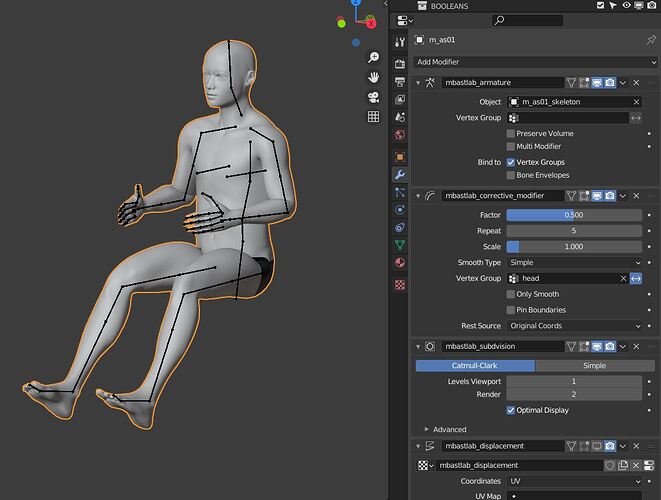Open the Object Data mesh tab icon
This screenshot has width=661, height=500.
(400, 245)
